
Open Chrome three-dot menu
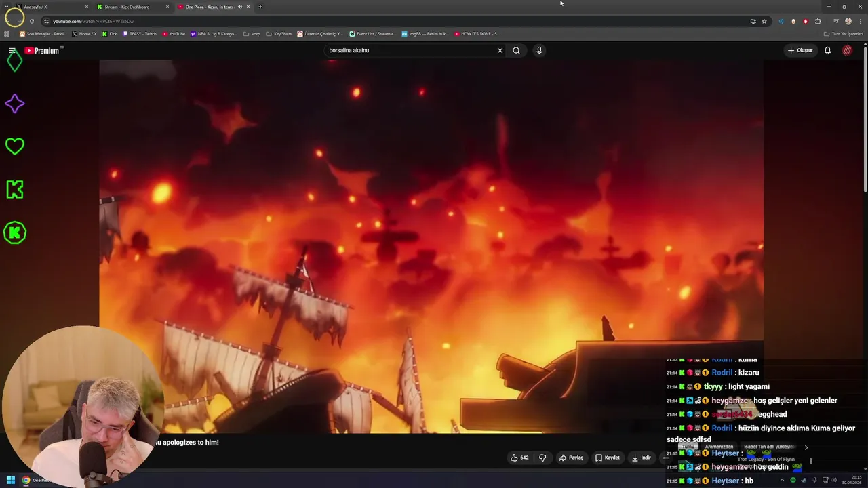point(860,21)
